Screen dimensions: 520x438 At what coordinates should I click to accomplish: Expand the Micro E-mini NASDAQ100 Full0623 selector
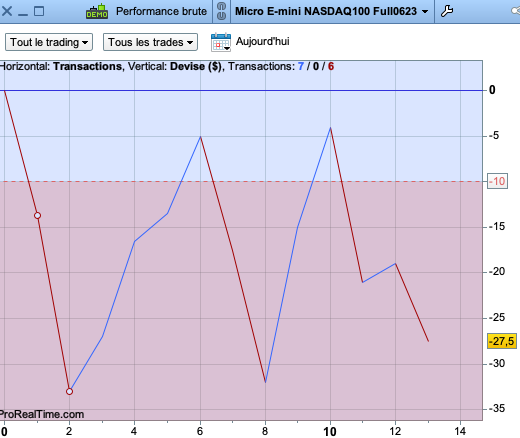332,11
